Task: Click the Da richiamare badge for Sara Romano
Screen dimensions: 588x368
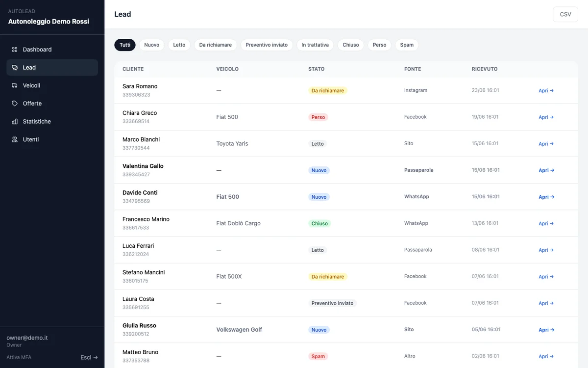Action: point(328,91)
